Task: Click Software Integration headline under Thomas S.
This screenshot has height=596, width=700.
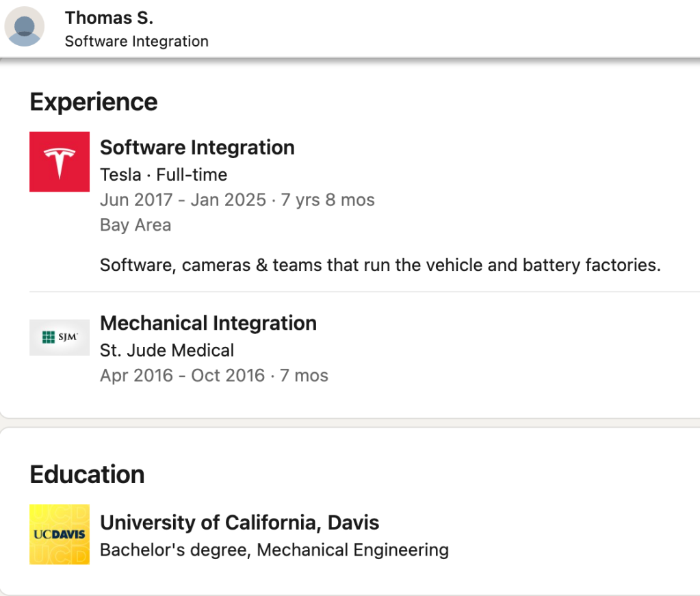Action: (136, 41)
